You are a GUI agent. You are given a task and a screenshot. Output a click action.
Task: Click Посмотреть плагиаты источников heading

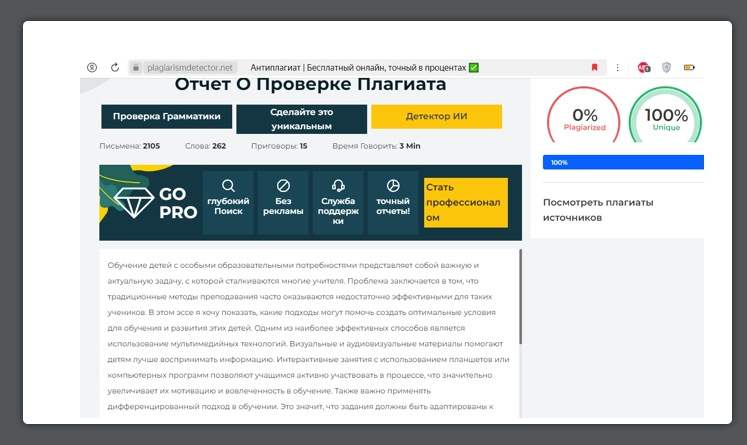click(x=598, y=210)
